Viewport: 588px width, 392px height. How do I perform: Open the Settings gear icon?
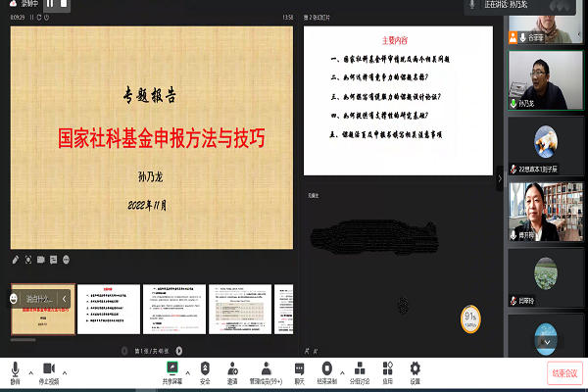[415, 370]
